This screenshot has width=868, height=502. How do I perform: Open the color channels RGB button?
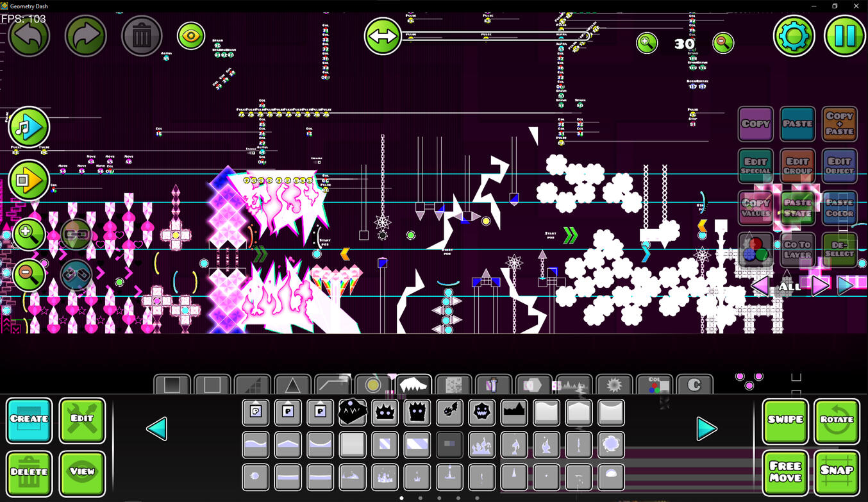tap(755, 249)
